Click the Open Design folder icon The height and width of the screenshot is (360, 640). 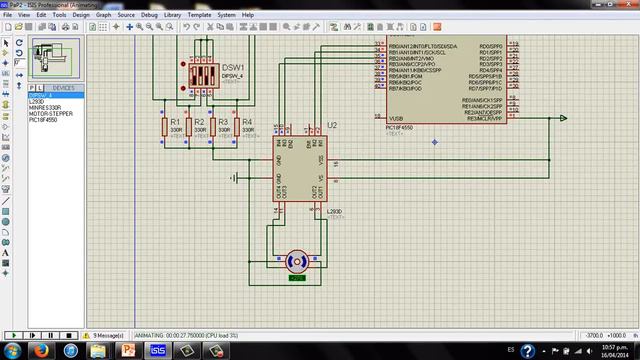tap(18, 27)
